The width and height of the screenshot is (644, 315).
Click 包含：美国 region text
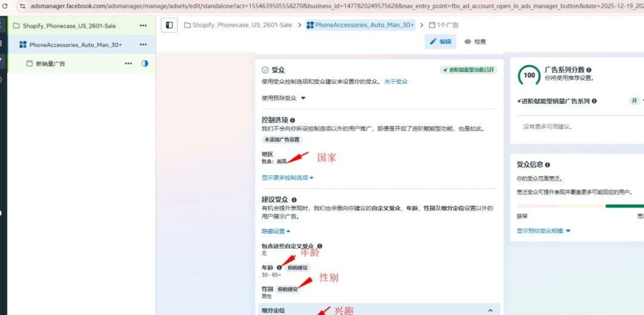coord(274,161)
